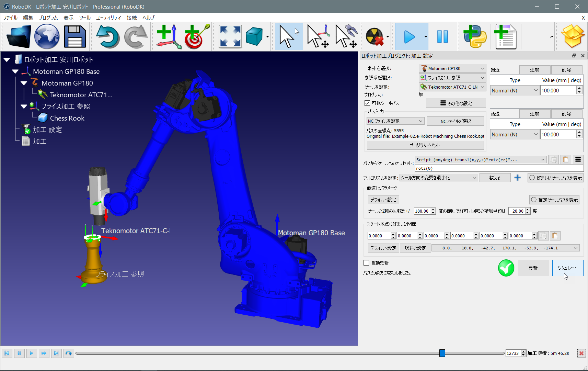Collapse the Motoman GP180 Base tree node
The image size is (588, 371).
pyautogui.click(x=15, y=71)
